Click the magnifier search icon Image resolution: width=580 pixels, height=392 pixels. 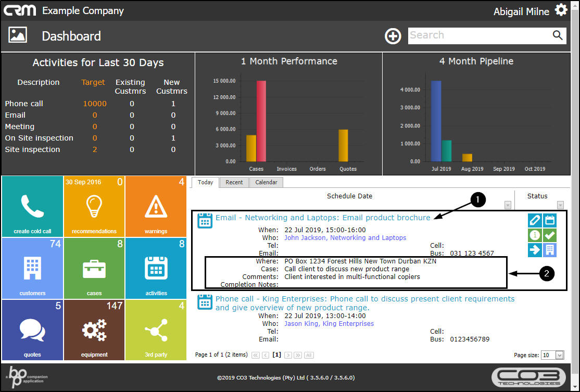click(x=558, y=35)
